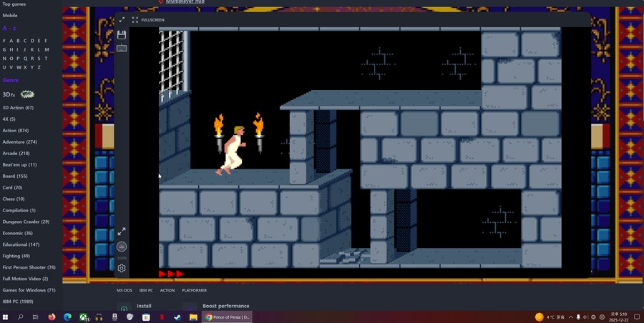
Task: Click the PLATFORMER tag below the game
Action: [x=194, y=290]
